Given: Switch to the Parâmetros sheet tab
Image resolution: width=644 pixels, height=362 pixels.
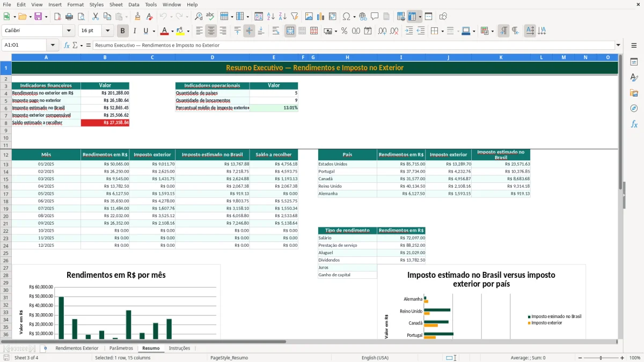Looking at the screenshot, I should click(x=121, y=348).
